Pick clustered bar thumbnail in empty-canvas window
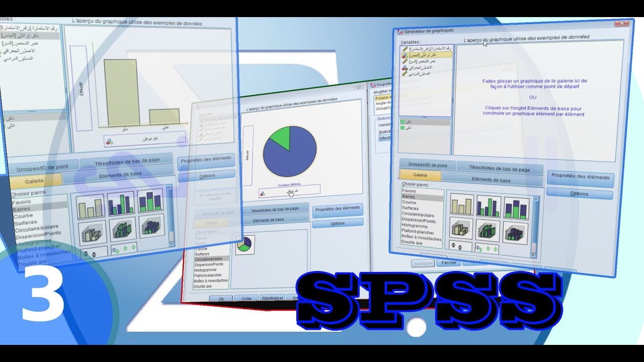 coord(489,208)
